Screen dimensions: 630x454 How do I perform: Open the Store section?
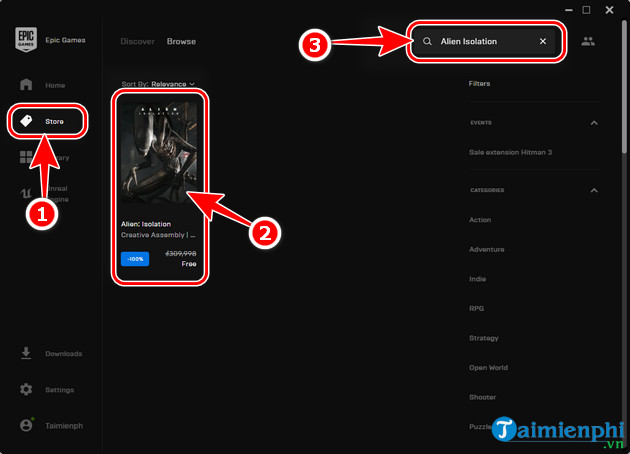click(47, 121)
